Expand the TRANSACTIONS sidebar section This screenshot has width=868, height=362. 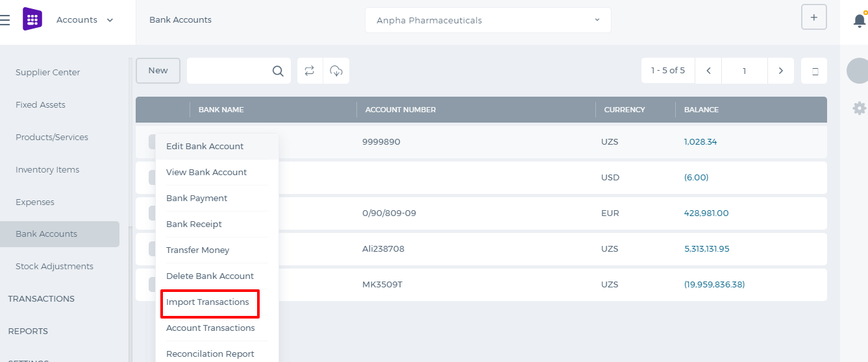click(x=41, y=299)
